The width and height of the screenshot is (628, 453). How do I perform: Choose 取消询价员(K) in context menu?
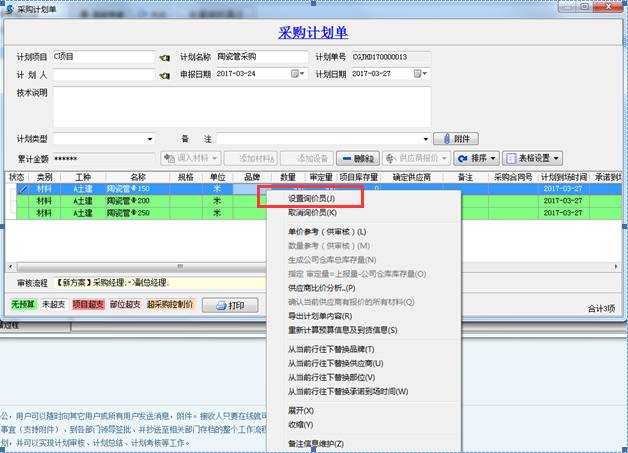[297, 212]
